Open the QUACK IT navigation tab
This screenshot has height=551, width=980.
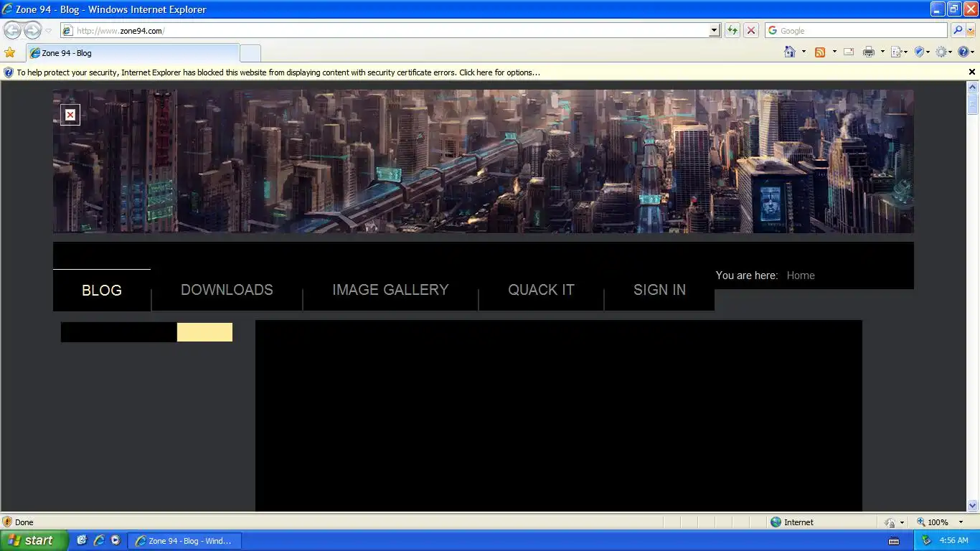tap(541, 290)
